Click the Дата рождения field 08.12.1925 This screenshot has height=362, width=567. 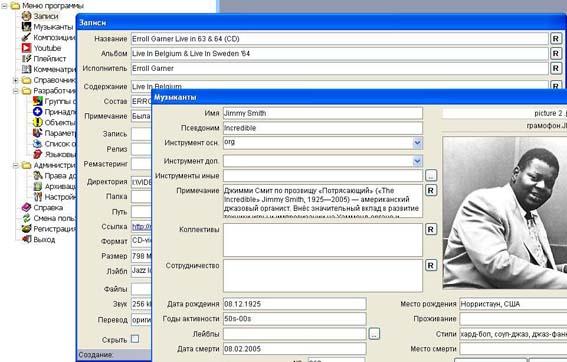[x=294, y=304]
